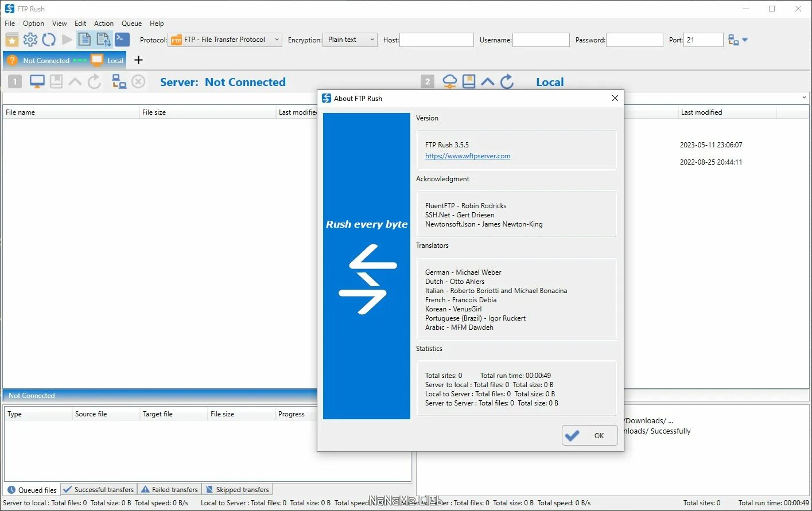This screenshot has width=812, height=511.
Task: Click the Host input field
Action: (437, 40)
